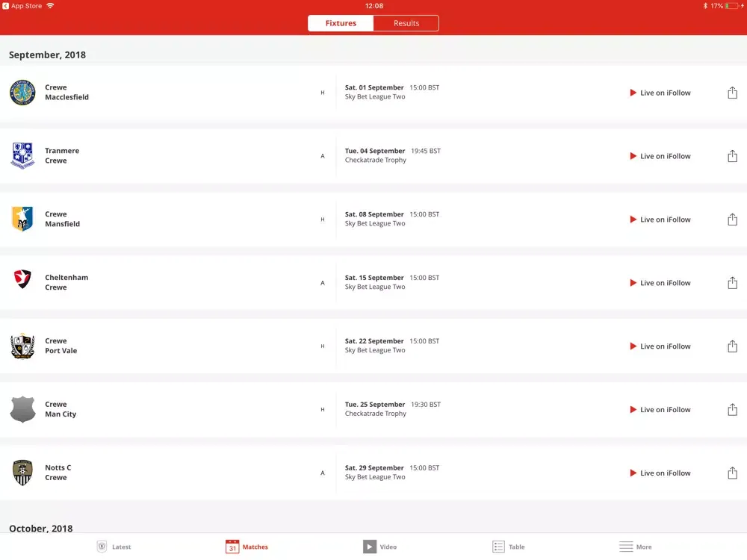Select the 'Sat. 01 September' date text
The height and width of the screenshot is (560, 747).
[x=374, y=87]
